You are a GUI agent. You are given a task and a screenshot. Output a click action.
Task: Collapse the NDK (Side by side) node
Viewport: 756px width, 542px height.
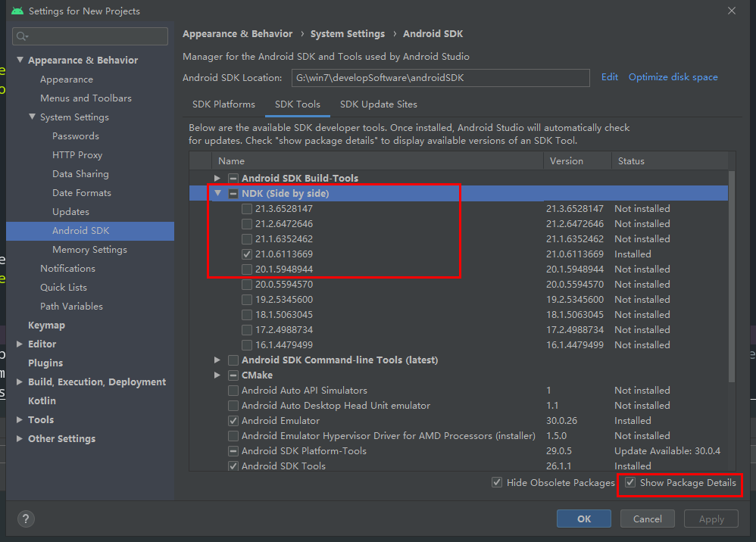pyautogui.click(x=217, y=193)
